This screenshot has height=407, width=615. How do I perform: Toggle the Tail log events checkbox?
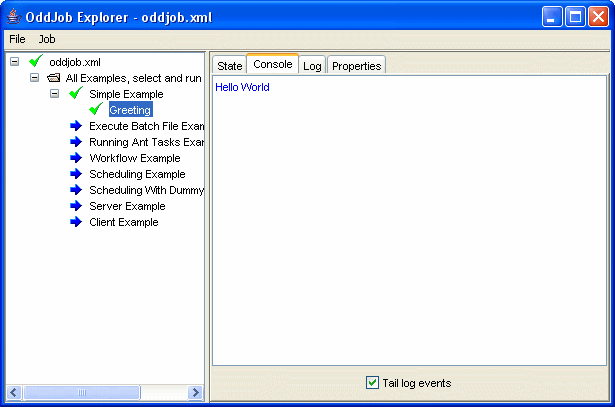point(373,383)
